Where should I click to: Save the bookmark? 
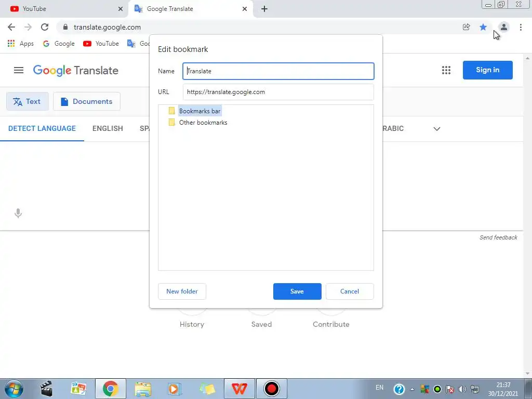297,291
